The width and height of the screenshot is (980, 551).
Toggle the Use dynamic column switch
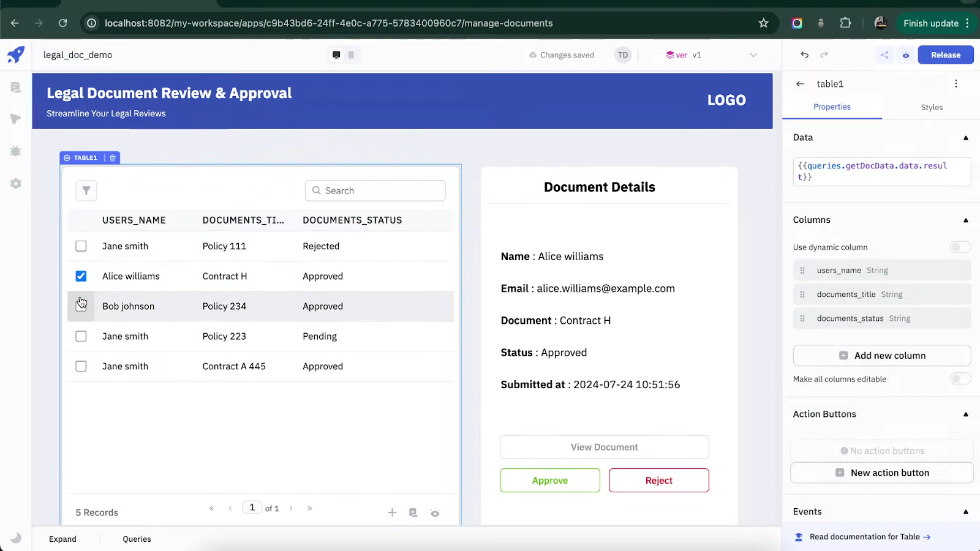point(960,247)
